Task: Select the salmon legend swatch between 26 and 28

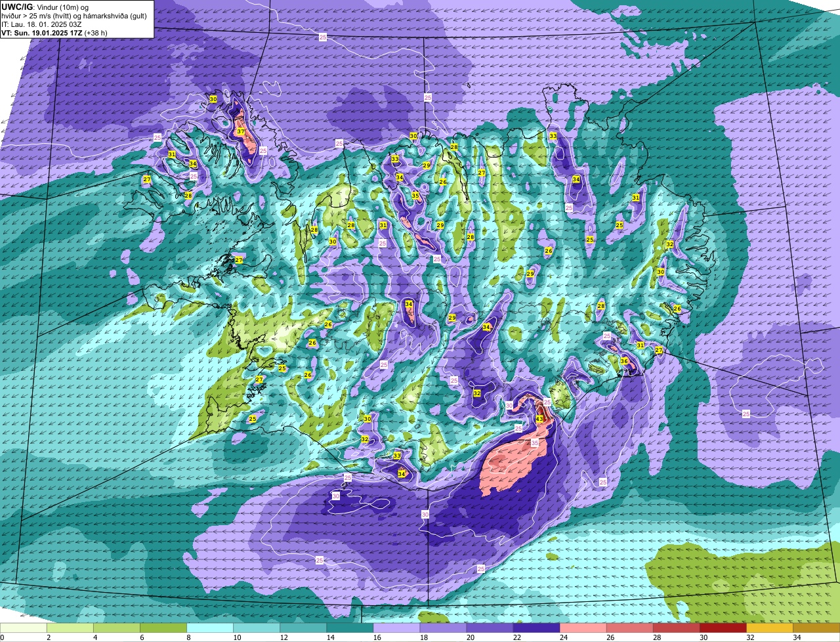Action: 629,628
